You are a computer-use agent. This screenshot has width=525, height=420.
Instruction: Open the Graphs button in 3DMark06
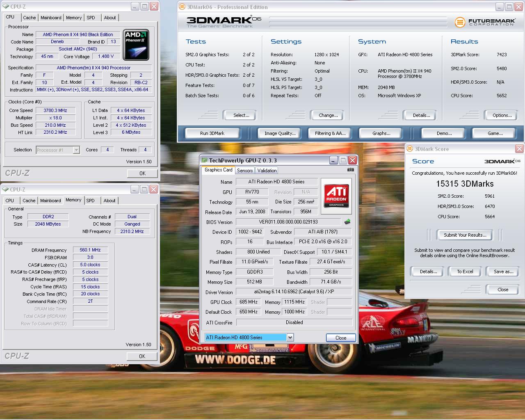pos(381,133)
